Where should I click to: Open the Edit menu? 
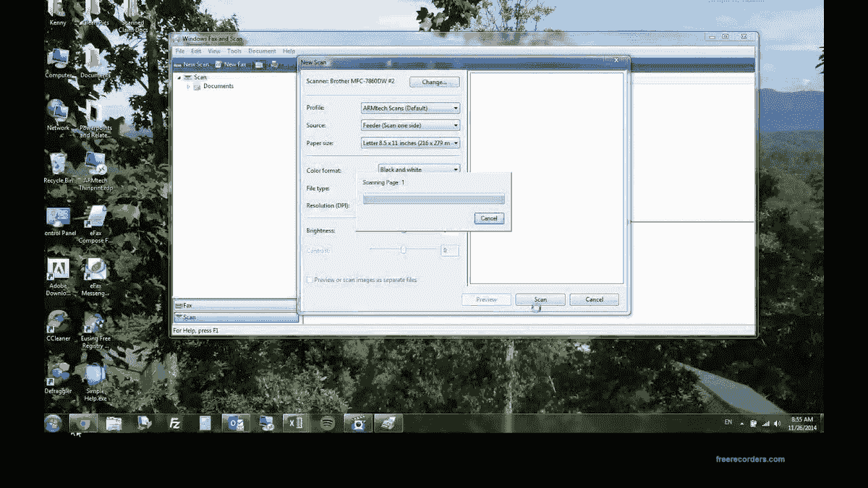tap(196, 51)
